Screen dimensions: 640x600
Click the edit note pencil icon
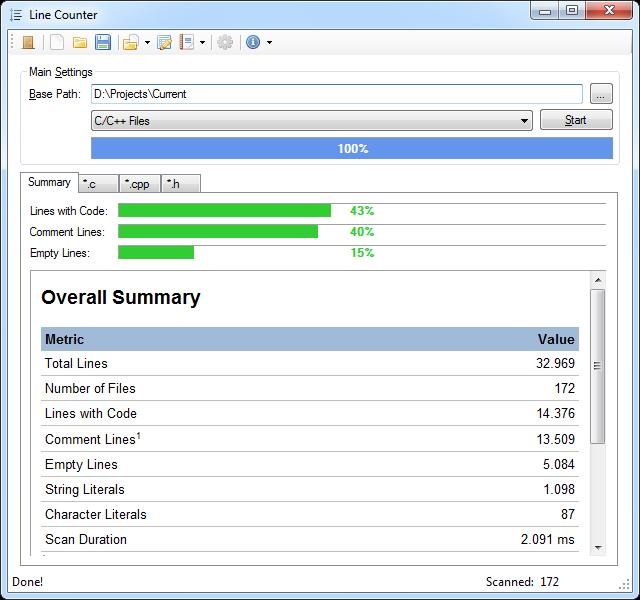click(x=165, y=42)
